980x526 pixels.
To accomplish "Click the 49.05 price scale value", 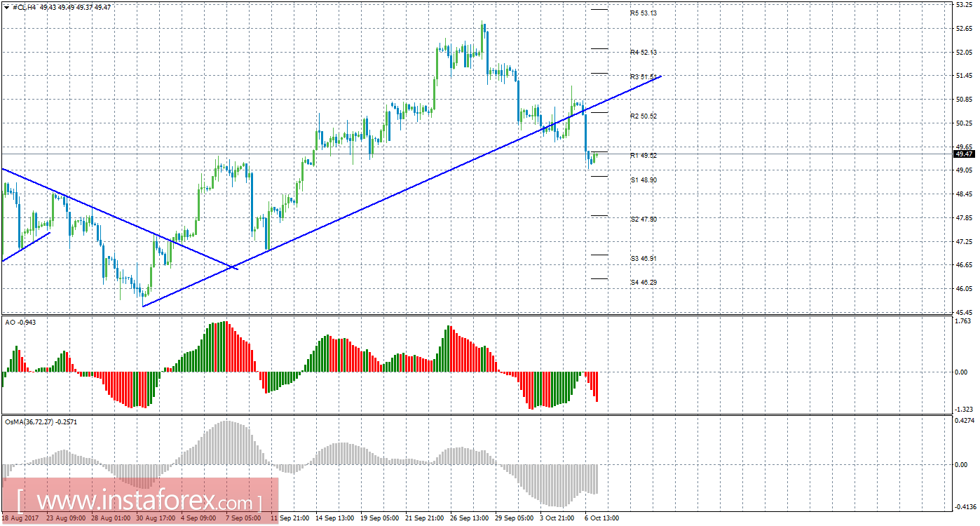I will click(x=965, y=170).
